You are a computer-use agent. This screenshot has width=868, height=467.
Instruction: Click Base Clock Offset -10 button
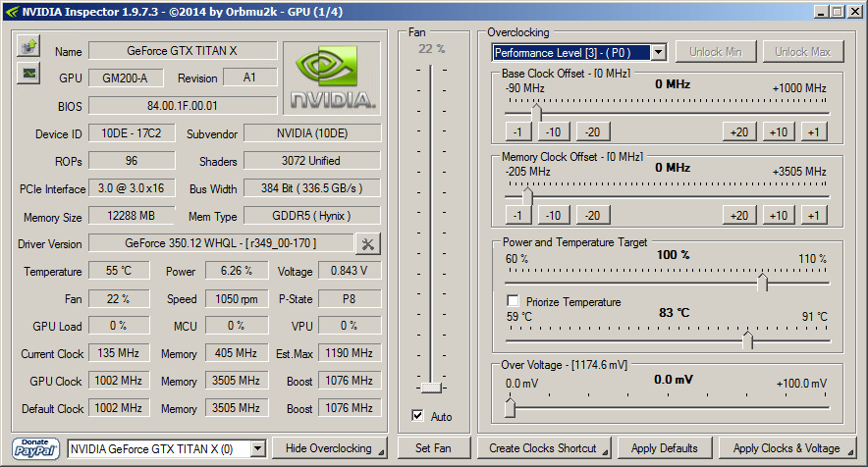(x=554, y=132)
